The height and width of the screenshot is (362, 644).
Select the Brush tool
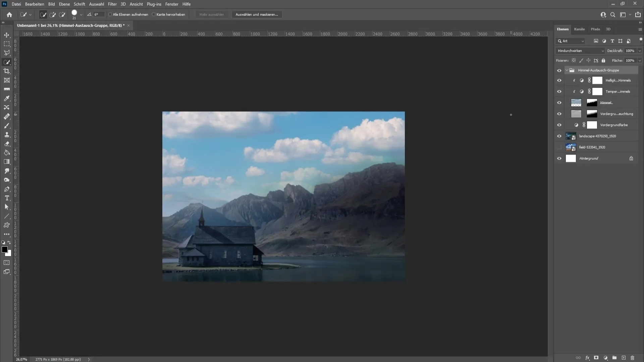pyautogui.click(x=7, y=126)
